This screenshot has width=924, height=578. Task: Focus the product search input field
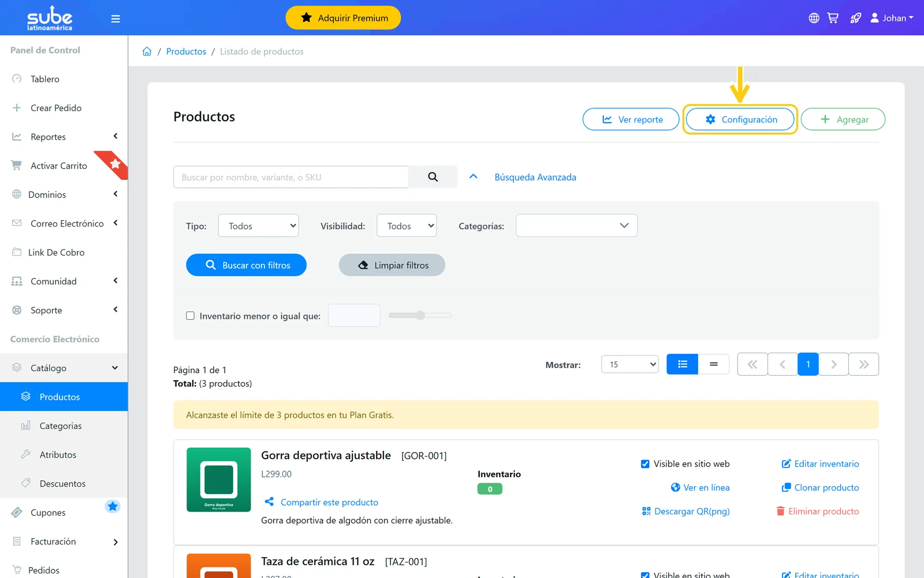290,177
